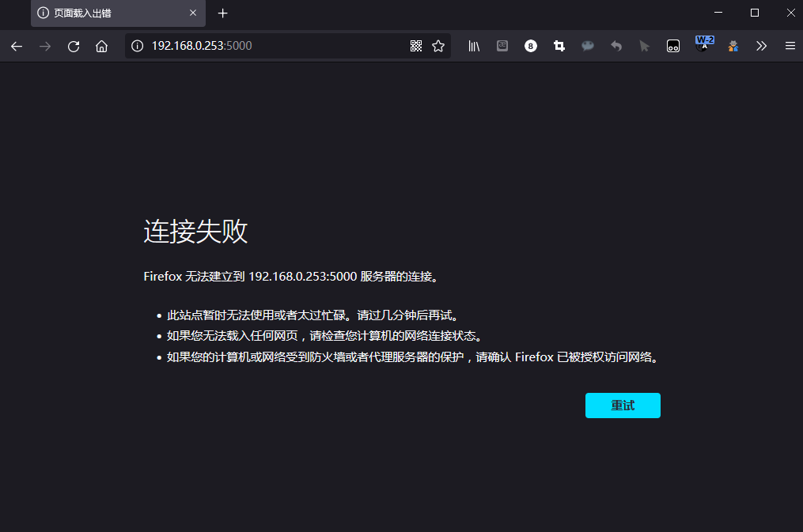The height and width of the screenshot is (532, 803).
Task: Click the 防火墙或者代理服务器 bullet line
Action: click(x=413, y=357)
